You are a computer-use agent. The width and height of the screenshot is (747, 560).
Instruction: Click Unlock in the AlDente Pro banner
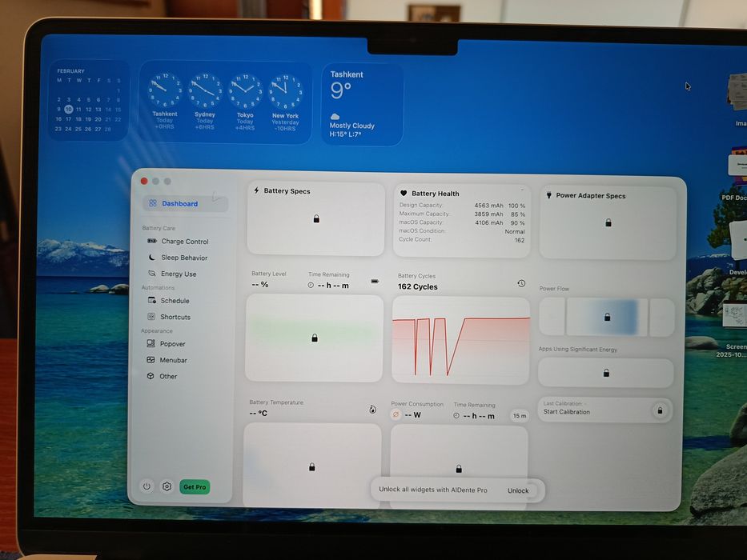point(518,490)
